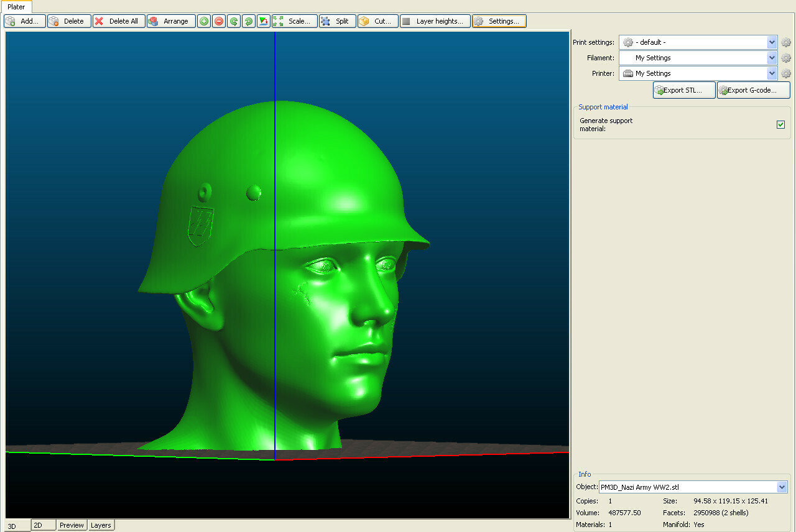
Task: Switch to the 2D view tab
Action: [43, 525]
